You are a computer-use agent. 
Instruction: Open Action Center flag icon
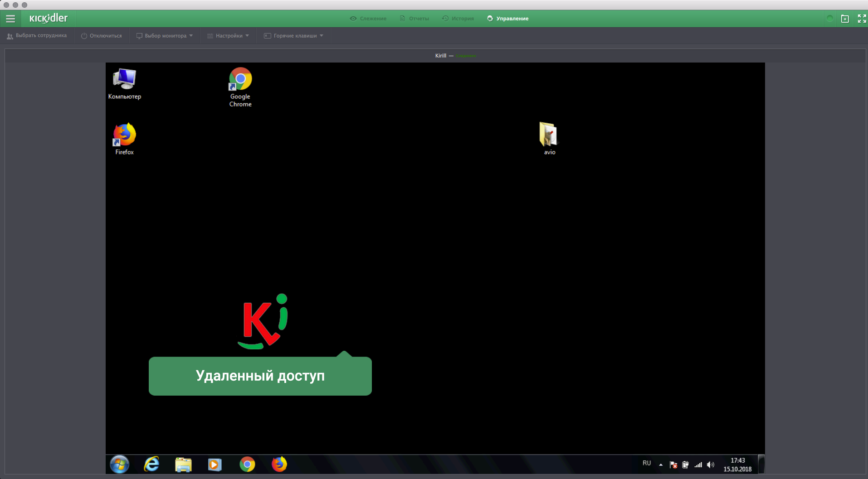[673, 464]
